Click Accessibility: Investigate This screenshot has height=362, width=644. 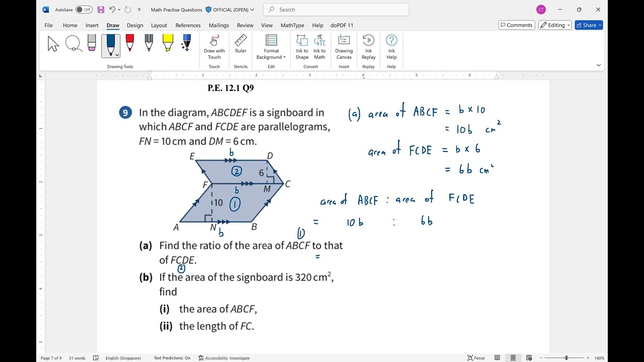click(224, 358)
